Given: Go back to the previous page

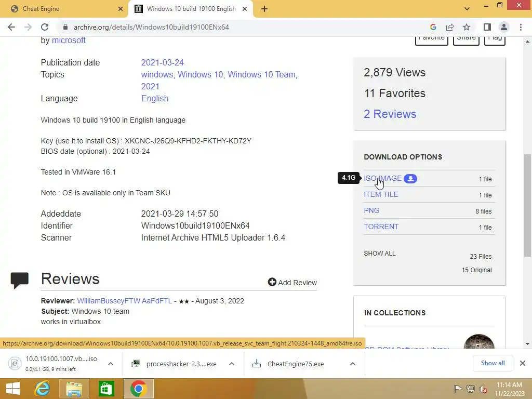Looking at the screenshot, I should 11,27.
